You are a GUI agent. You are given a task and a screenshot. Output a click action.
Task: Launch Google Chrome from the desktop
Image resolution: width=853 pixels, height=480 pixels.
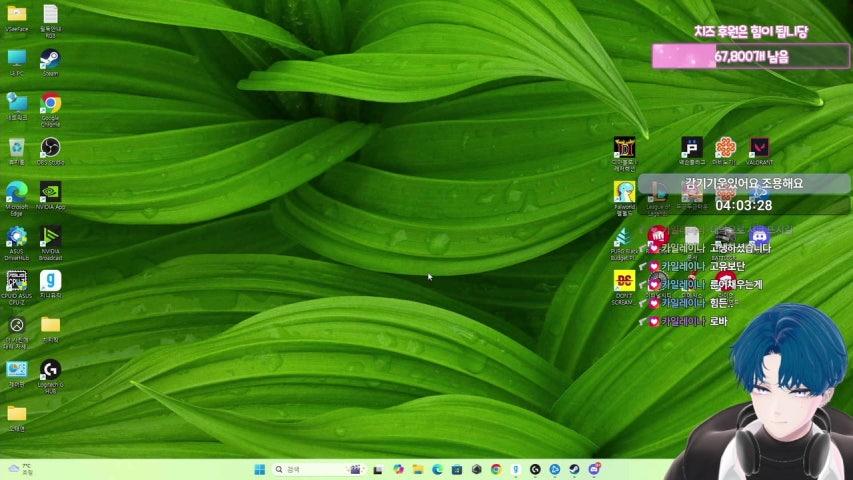[x=50, y=103]
